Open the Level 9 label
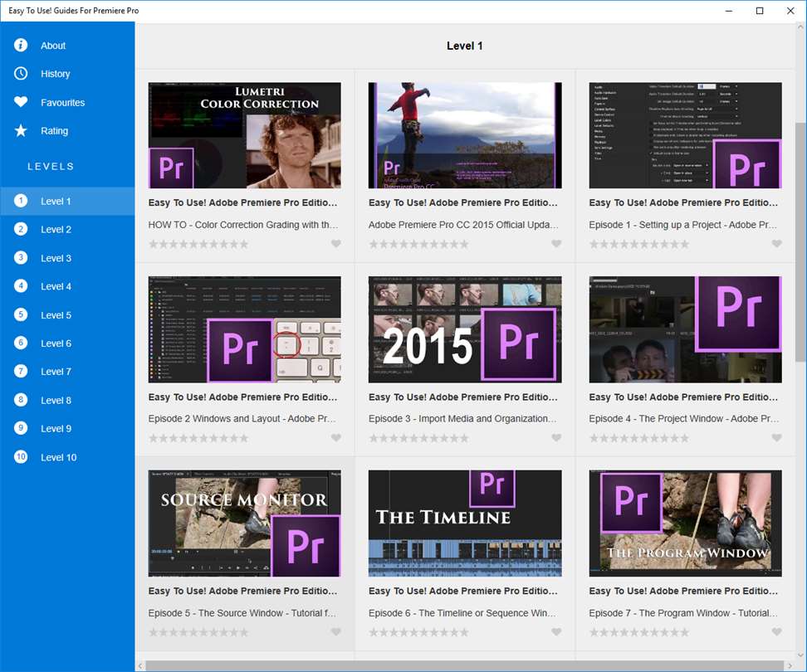807x672 pixels. (x=56, y=429)
